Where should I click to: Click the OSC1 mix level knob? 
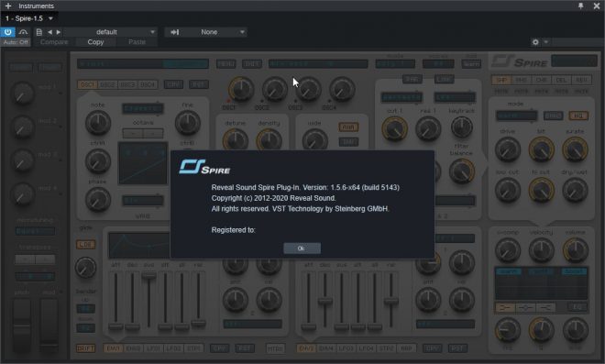[x=241, y=89]
